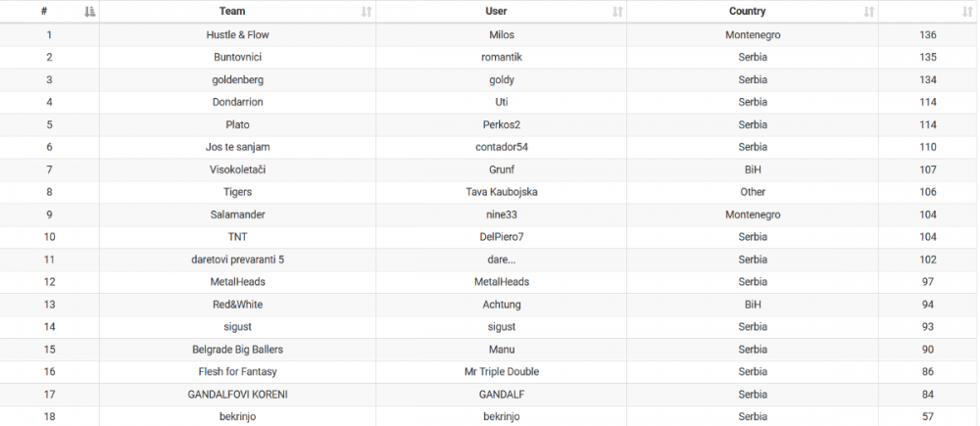Click the rank column sort icon
The width and height of the screenshot is (980, 426).
point(90,12)
